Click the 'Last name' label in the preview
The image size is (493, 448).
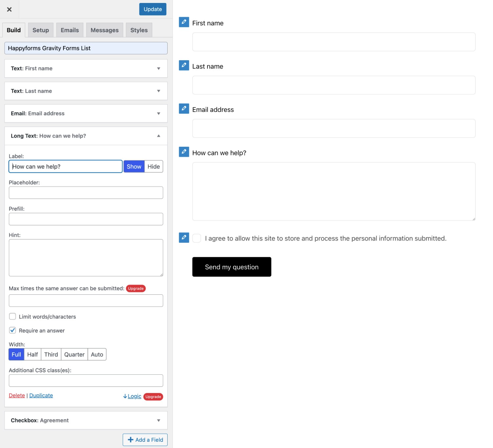(x=208, y=66)
